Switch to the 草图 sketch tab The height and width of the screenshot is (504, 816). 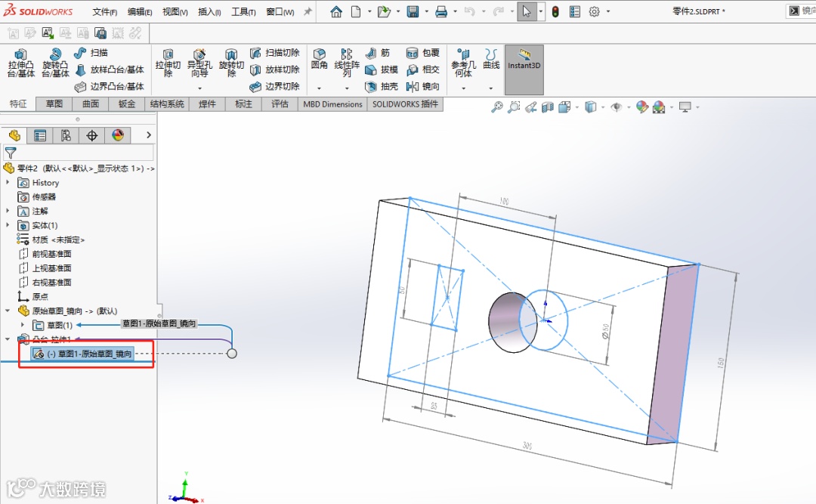pos(54,104)
